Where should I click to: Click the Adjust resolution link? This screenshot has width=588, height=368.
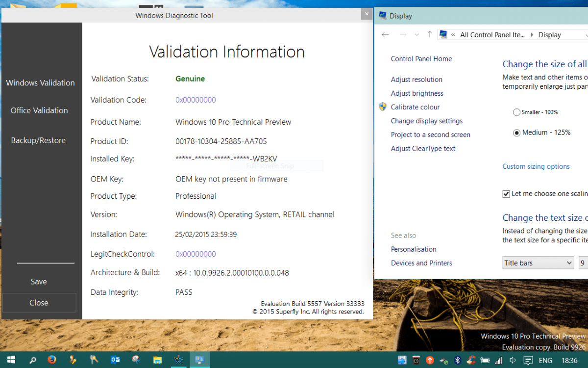(x=416, y=79)
